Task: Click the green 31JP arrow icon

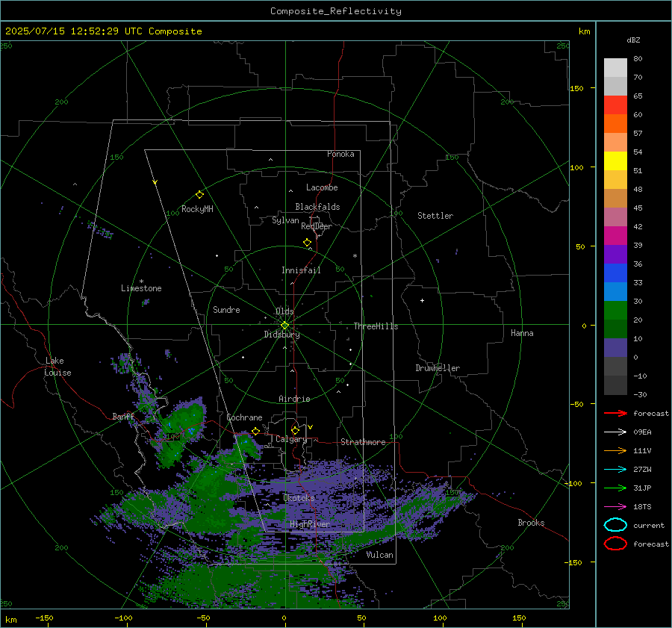Action: point(615,488)
